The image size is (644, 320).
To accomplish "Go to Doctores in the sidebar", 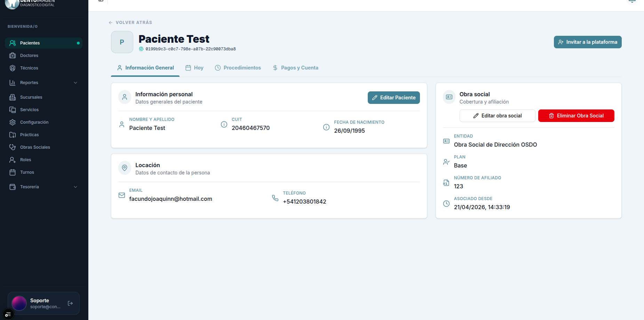I will [43, 56].
